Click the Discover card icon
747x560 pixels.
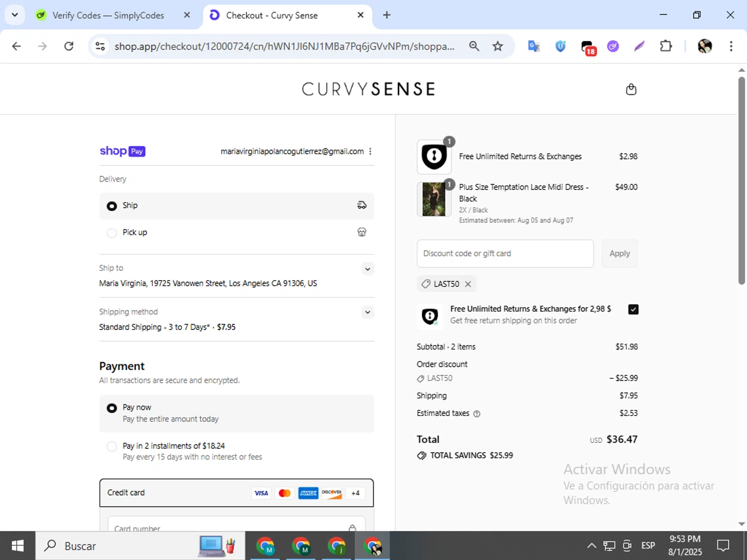pos(332,493)
